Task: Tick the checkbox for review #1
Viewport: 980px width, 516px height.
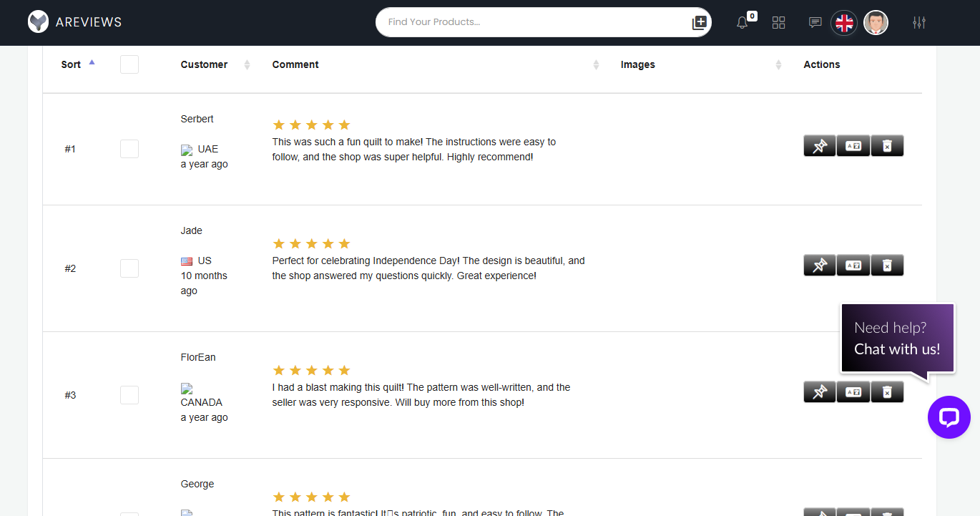Action: pyautogui.click(x=129, y=149)
